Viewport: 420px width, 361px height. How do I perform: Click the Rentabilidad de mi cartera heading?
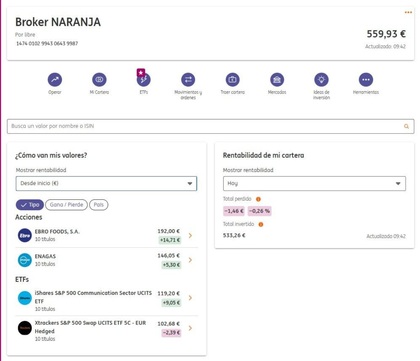[x=263, y=155]
